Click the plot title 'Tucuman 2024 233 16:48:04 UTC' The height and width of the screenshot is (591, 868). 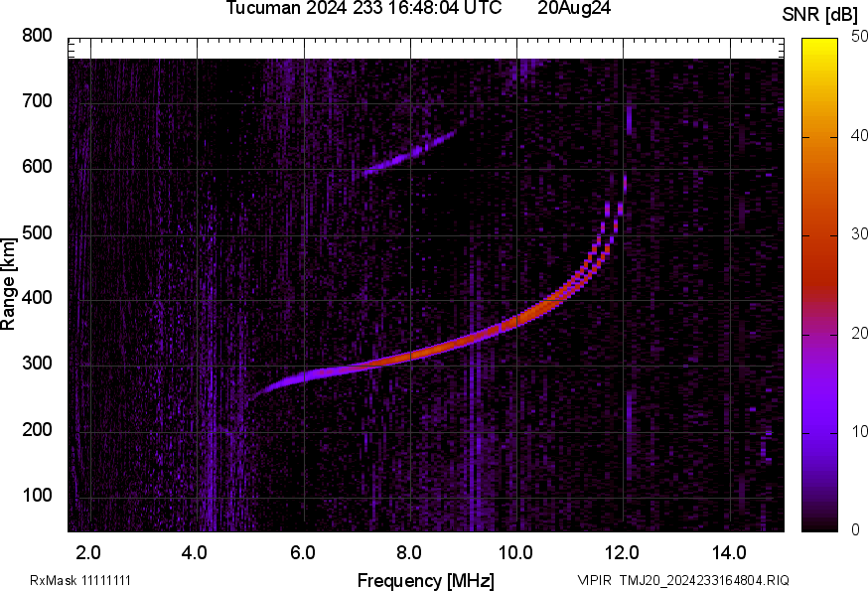363,8
